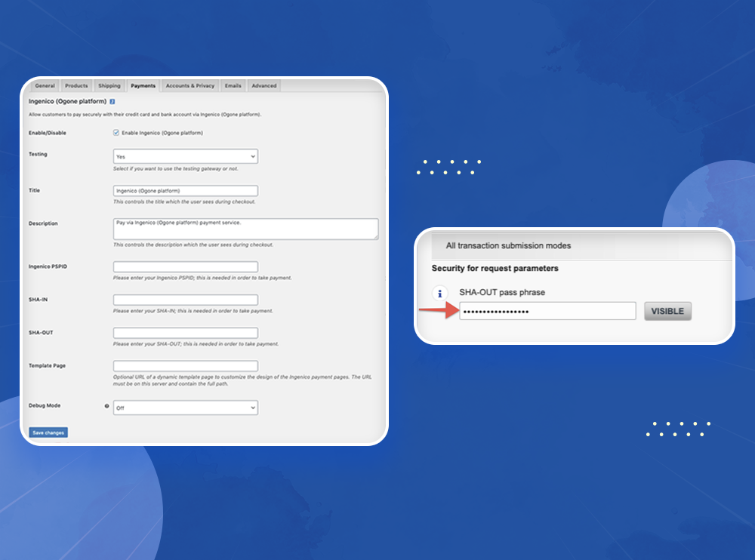Focus the SHA-IN input box
755x560 pixels.
click(x=185, y=300)
